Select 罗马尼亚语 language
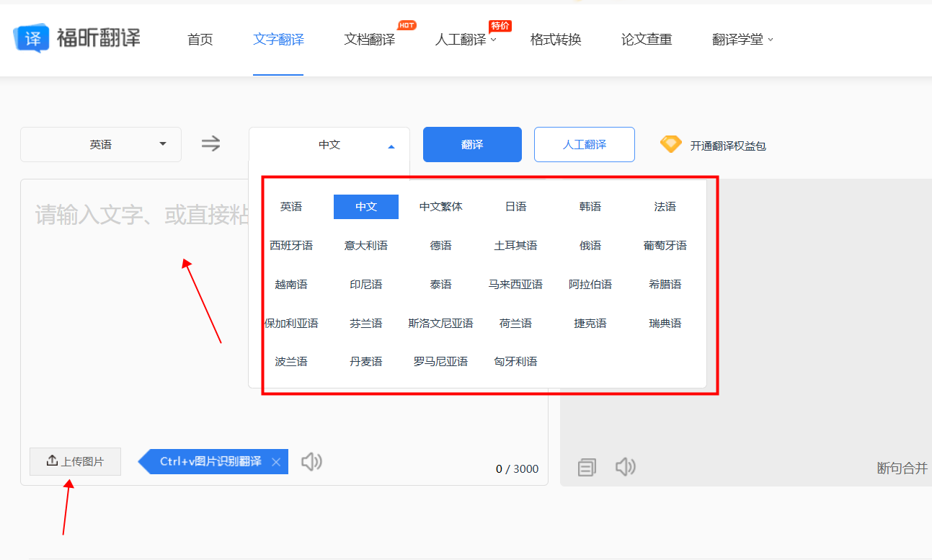 click(441, 362)
